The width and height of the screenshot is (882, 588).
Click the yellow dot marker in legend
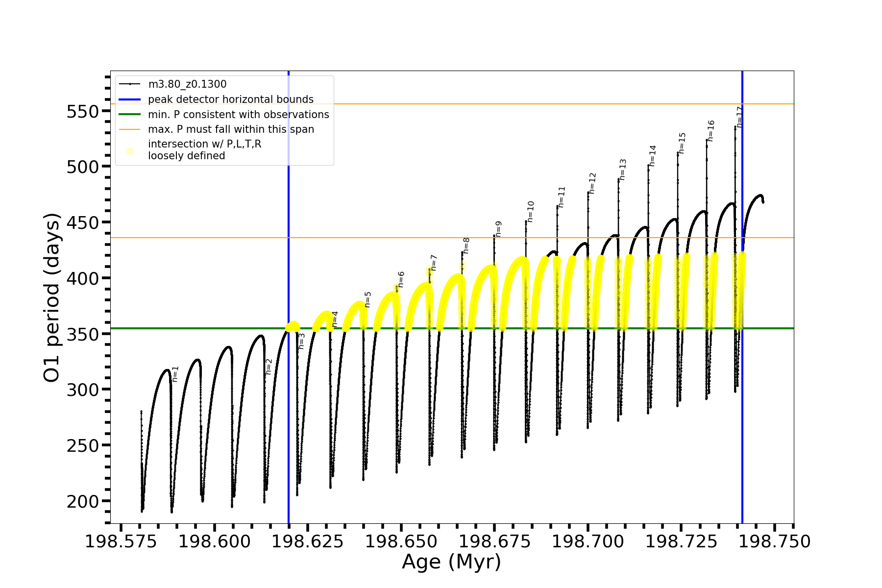130,151
